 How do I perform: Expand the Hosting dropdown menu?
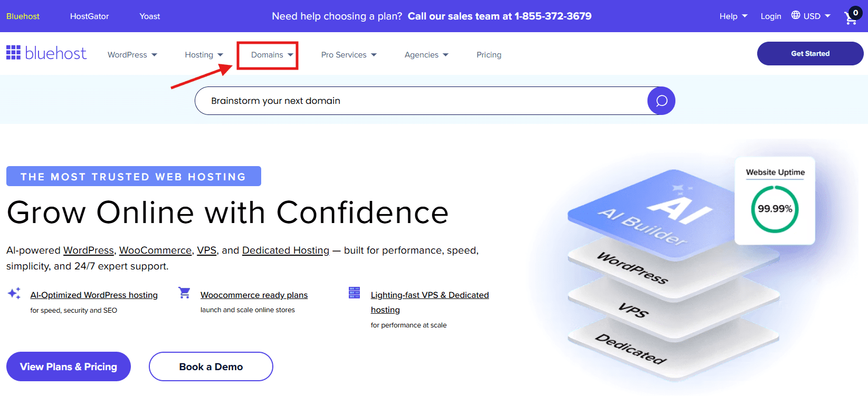tap(204, 55)
